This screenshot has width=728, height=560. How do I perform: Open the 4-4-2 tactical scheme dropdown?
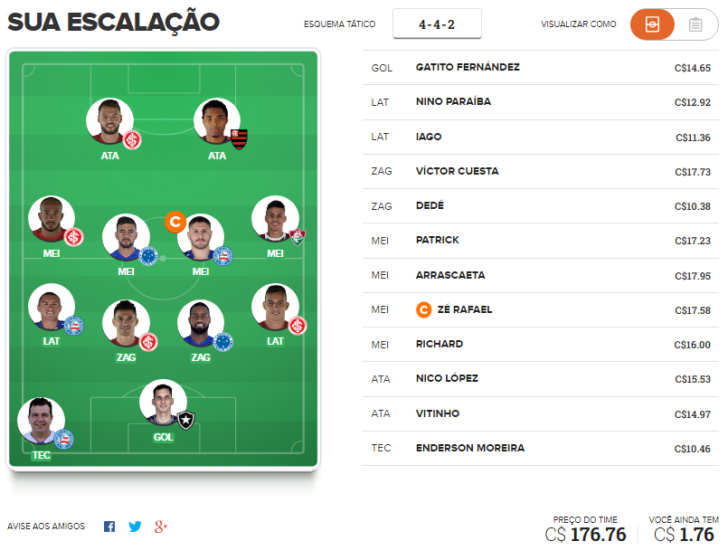point(437,24)
